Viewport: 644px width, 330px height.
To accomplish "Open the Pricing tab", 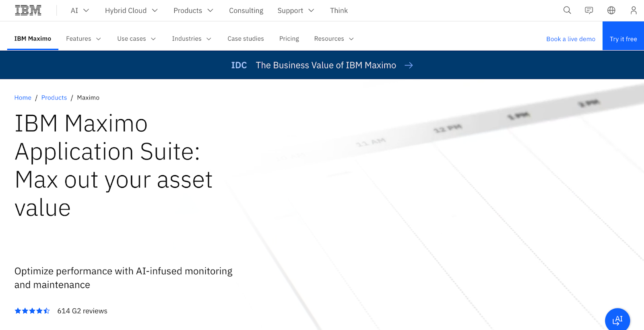I will [x=289, y=39].
